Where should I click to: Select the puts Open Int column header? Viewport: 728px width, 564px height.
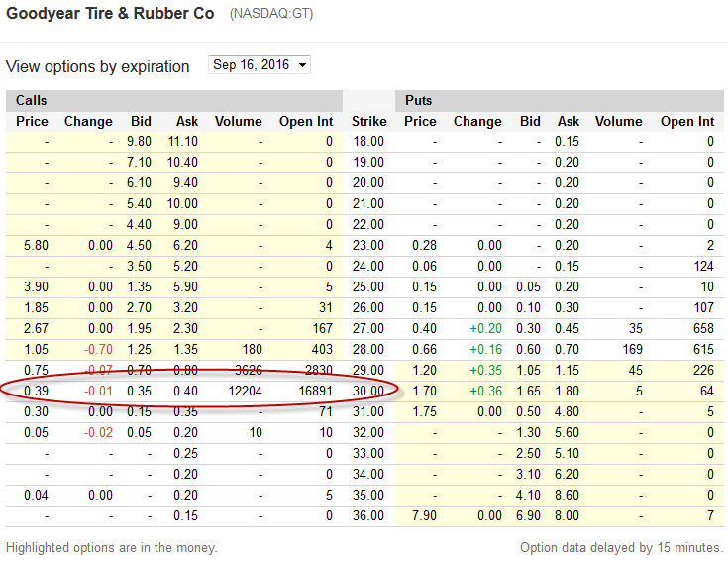click(687, 121)
